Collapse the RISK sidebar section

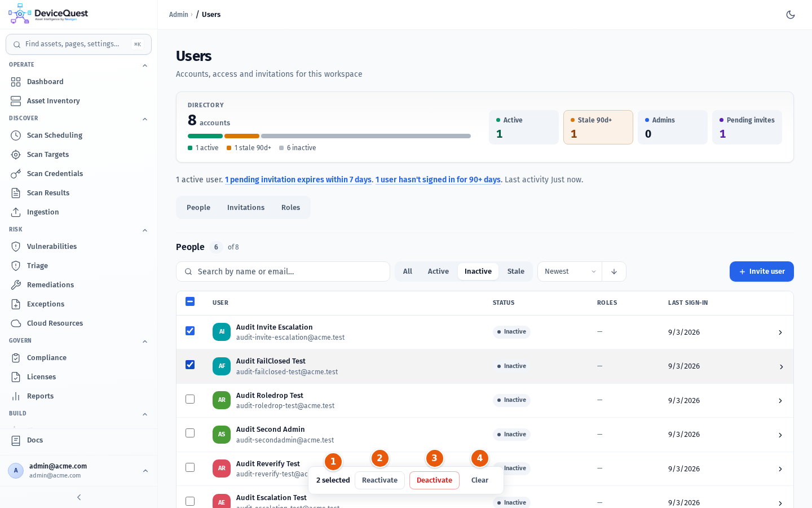click(145, 230)
